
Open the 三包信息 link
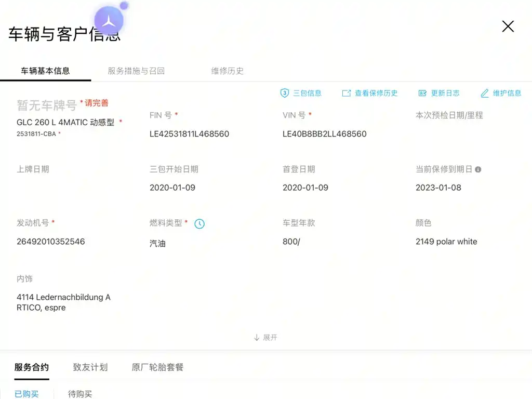[x=307, y=93]
